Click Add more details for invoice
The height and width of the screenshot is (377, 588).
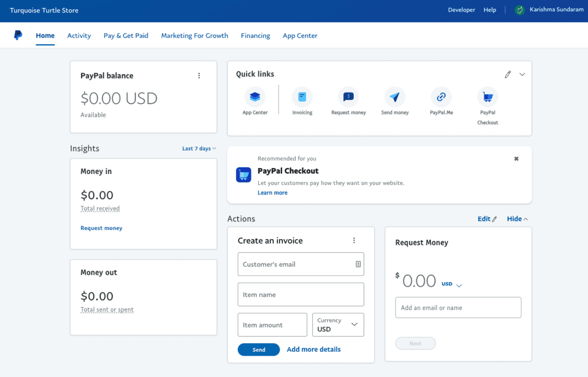coord(314,349)
